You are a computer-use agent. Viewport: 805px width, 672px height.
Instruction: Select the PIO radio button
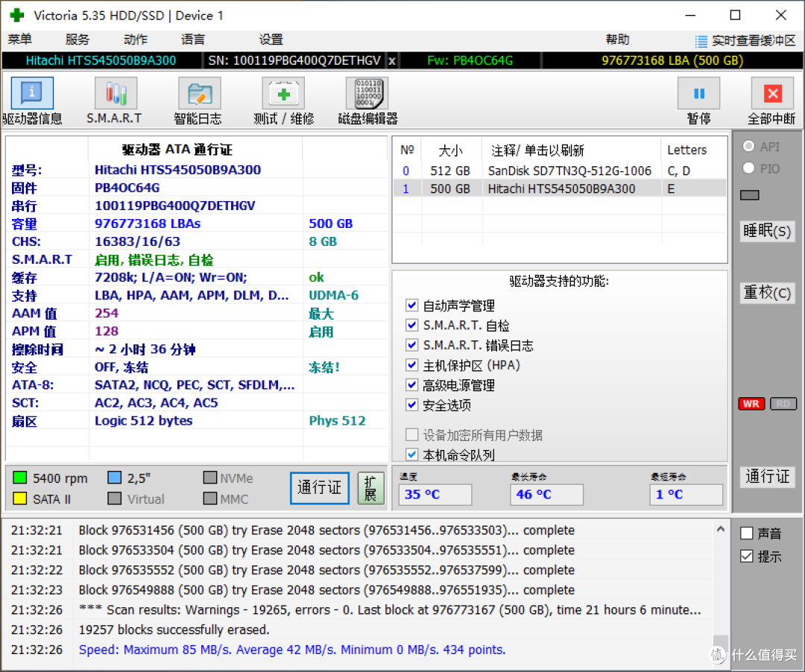pos(748,168)
